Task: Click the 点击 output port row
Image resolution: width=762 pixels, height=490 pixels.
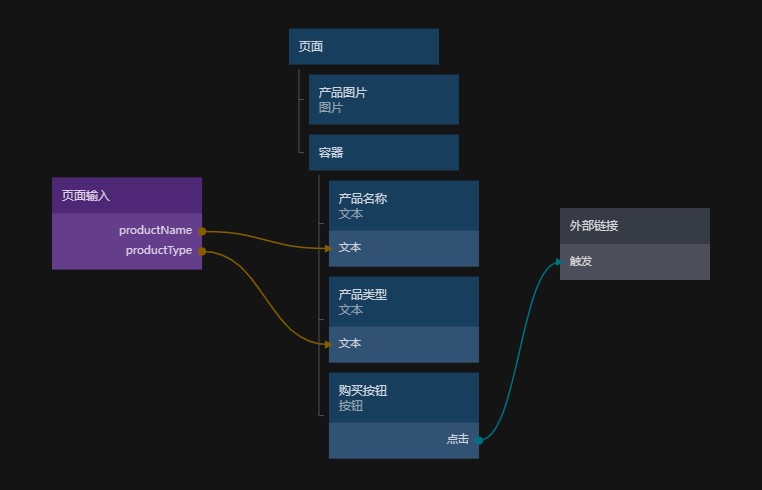Action: click(x=404, y=440)
